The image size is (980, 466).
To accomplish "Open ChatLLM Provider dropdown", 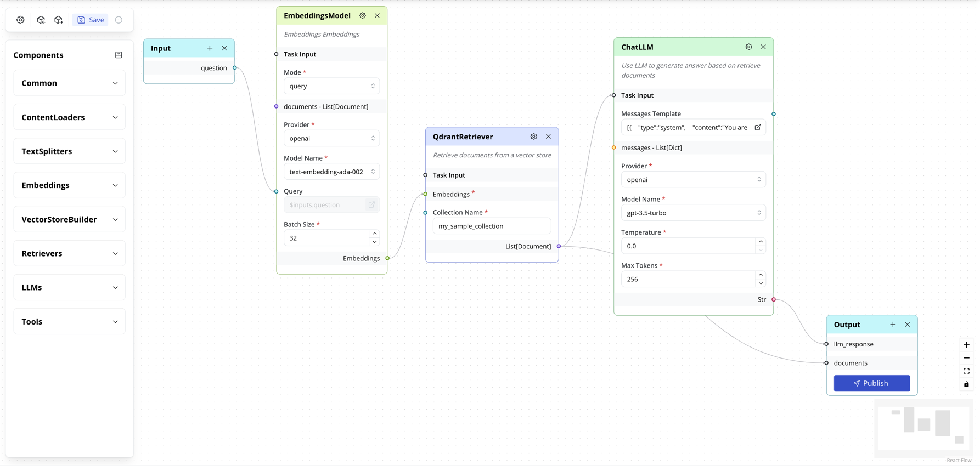I will pos(693,180).
